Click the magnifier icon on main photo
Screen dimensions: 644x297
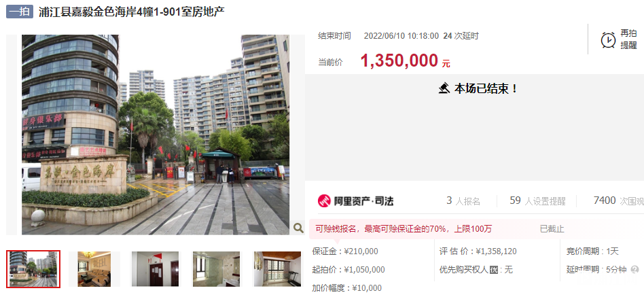pyautogui.click(x=298, y=227)
